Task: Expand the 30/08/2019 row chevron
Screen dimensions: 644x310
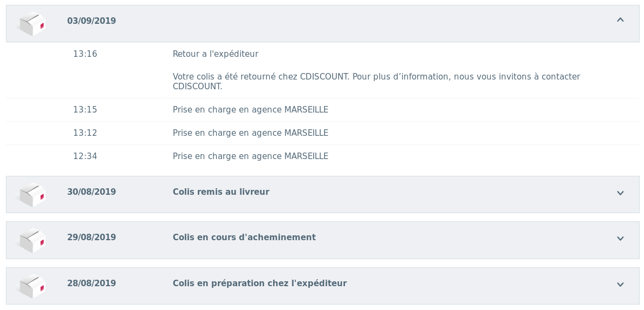Action: pyautogui.click(x=620, y=193)
